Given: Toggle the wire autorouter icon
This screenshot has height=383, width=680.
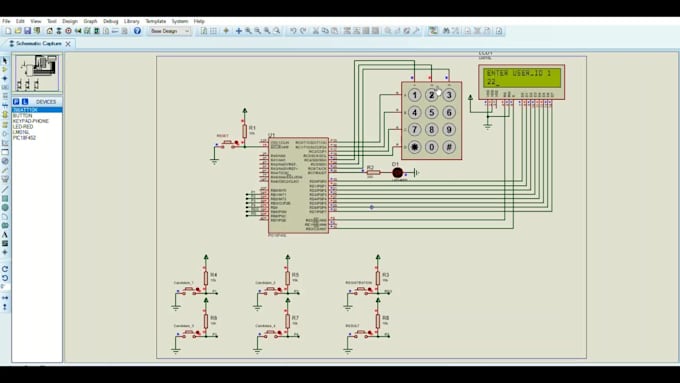Looking at the screenshot, I should (433, 31).
